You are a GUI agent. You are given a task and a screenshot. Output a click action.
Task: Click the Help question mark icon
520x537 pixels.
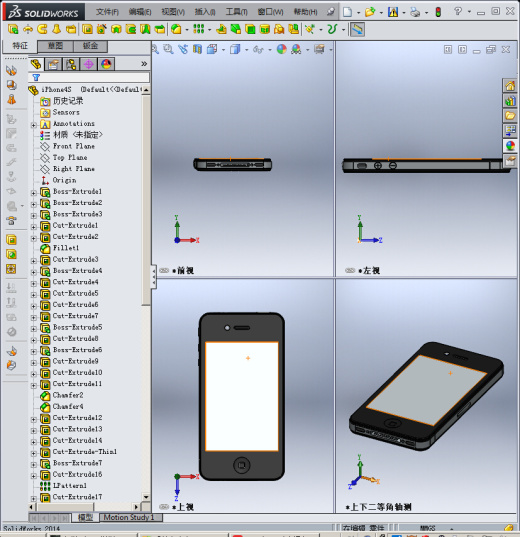(458, 12)
